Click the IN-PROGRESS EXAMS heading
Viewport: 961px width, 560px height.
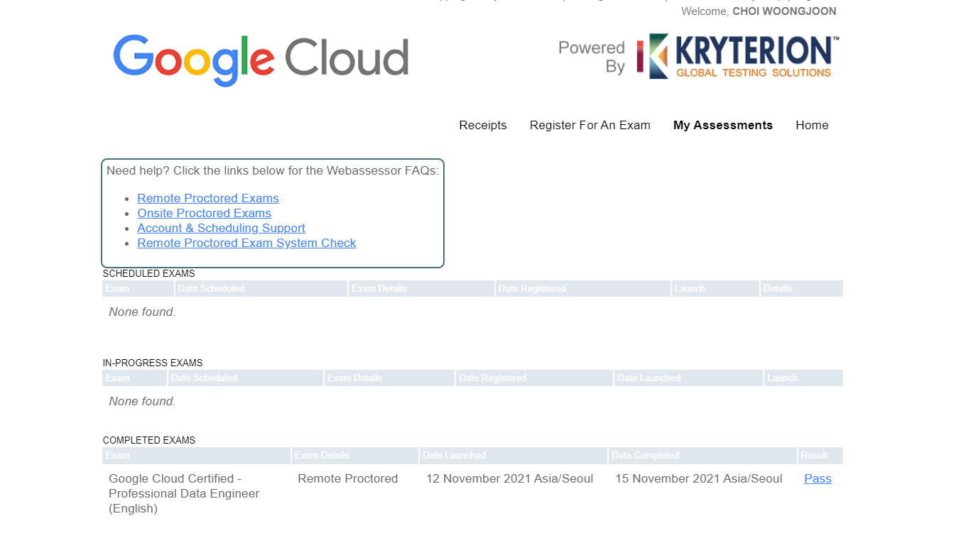(x=153, y=363)
